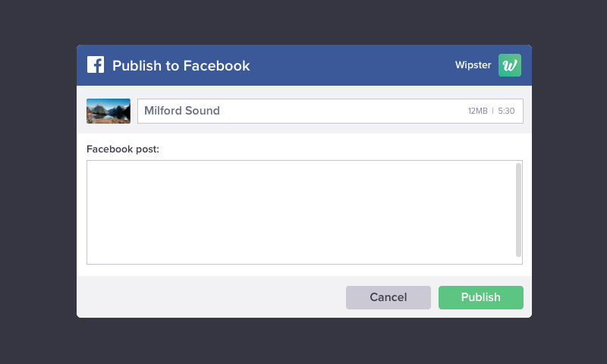Cancel publishing to Facebook
Image resolution: width=607 pixels, height=364 pixels.
pos(388,297)
